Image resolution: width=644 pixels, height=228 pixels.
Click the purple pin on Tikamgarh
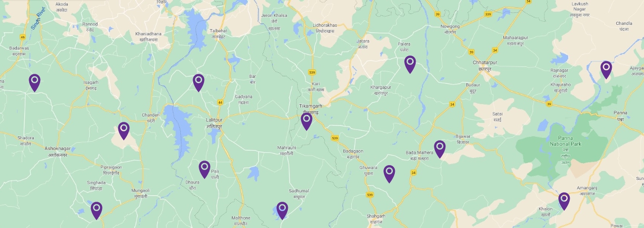(x=307, y=121)
